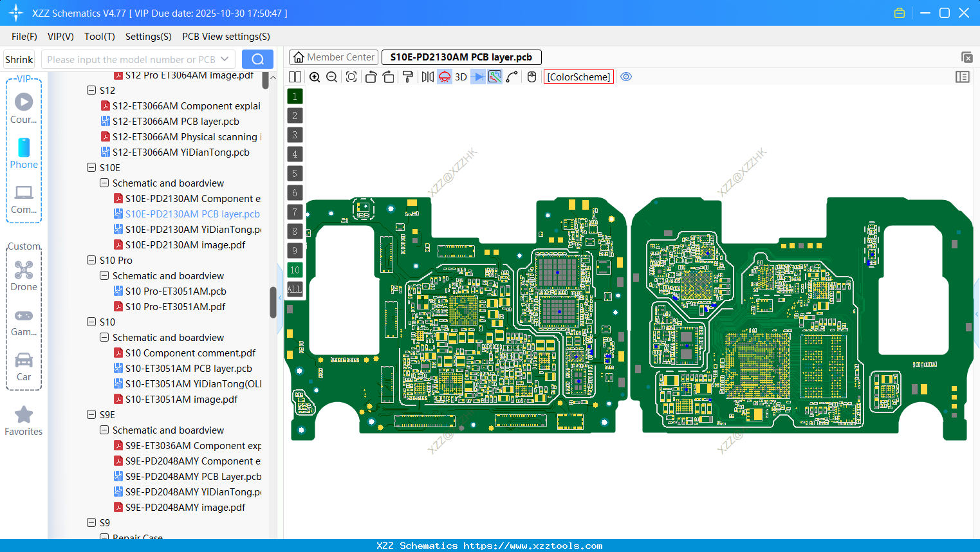Click the mirror flip icon
This screenshot has height=552, width=980.
pyautogui.click(x=427, y=77)
